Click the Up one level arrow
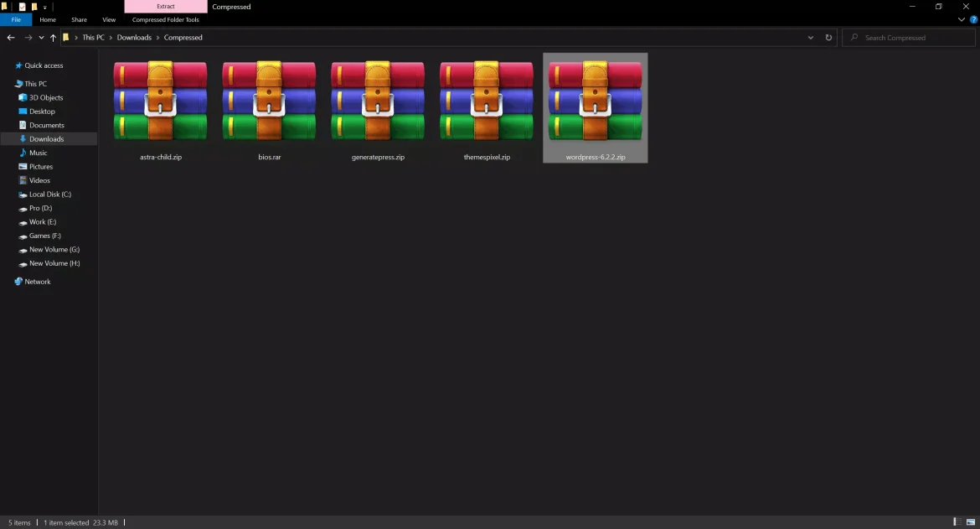This screenshot has width=980, height=529. pos(53,38)
